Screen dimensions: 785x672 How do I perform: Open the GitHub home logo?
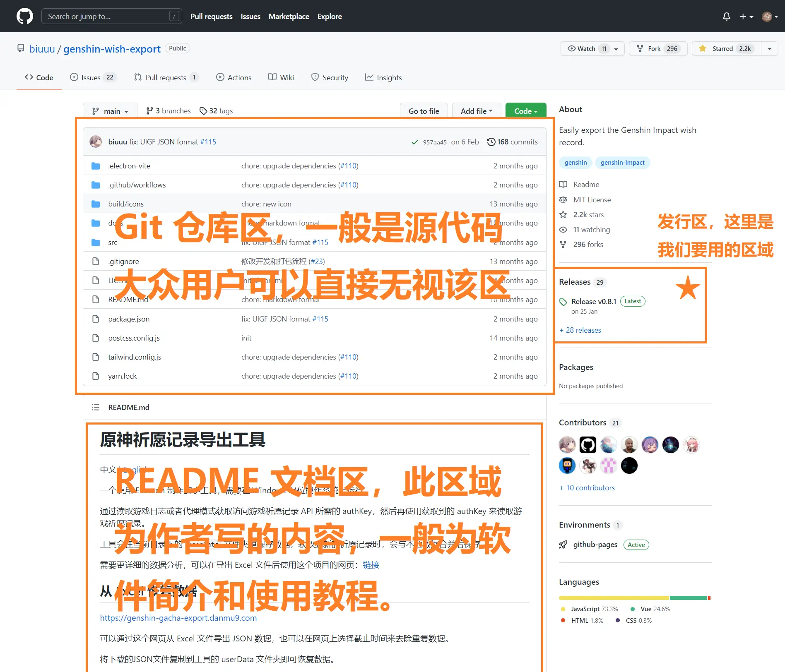25,16
